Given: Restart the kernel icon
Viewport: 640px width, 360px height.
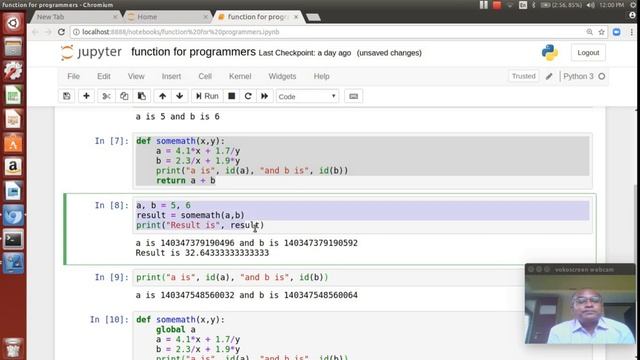Looking at the screenshot, I should tap(248, 96).
